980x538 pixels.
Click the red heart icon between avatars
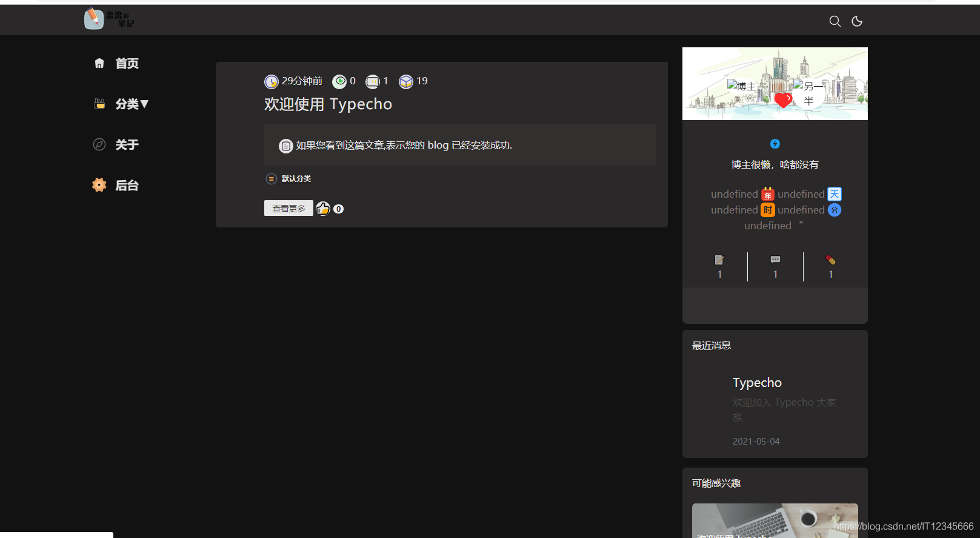point(783,100)
